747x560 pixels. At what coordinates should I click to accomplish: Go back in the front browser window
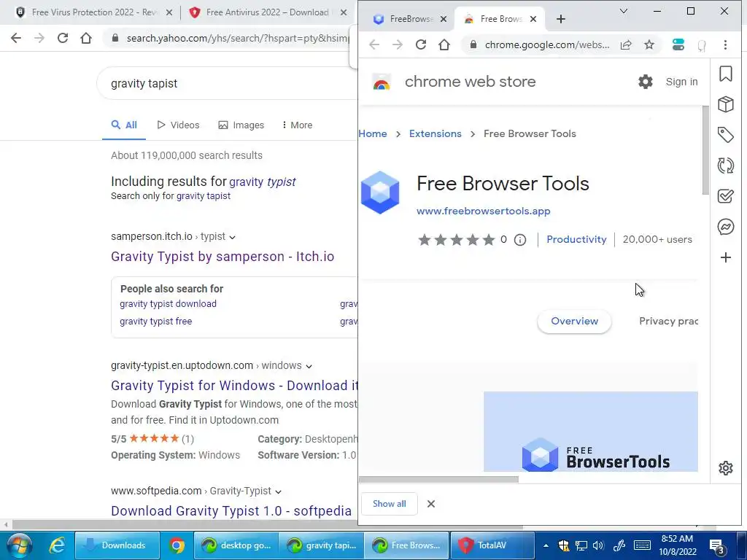pyautogui.click(x=374, y=44)
